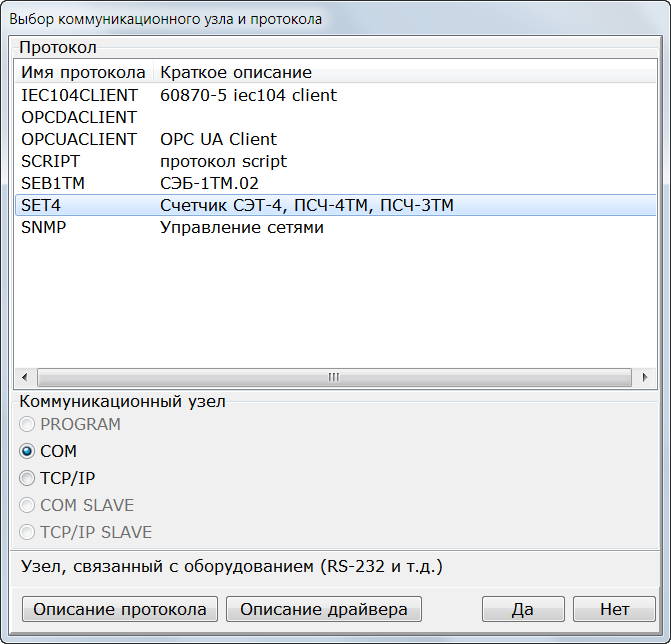The width and height of the screenshot is (671, 644).
Task: Click the scrollbar right arrow
Action: 645,377
